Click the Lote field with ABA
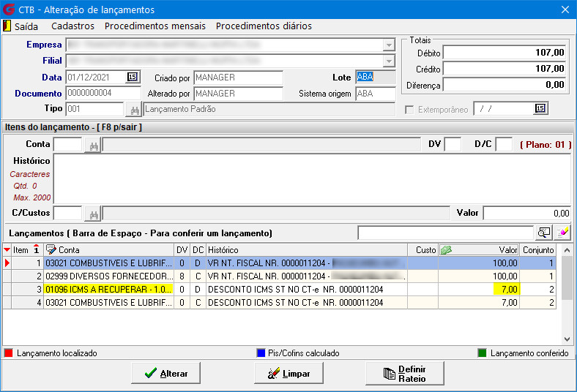 [x=376, y=77]
